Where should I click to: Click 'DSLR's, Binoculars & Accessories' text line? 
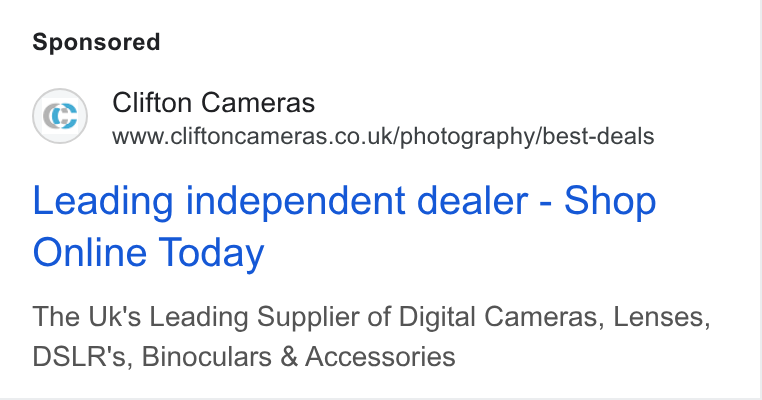[243, 356]
